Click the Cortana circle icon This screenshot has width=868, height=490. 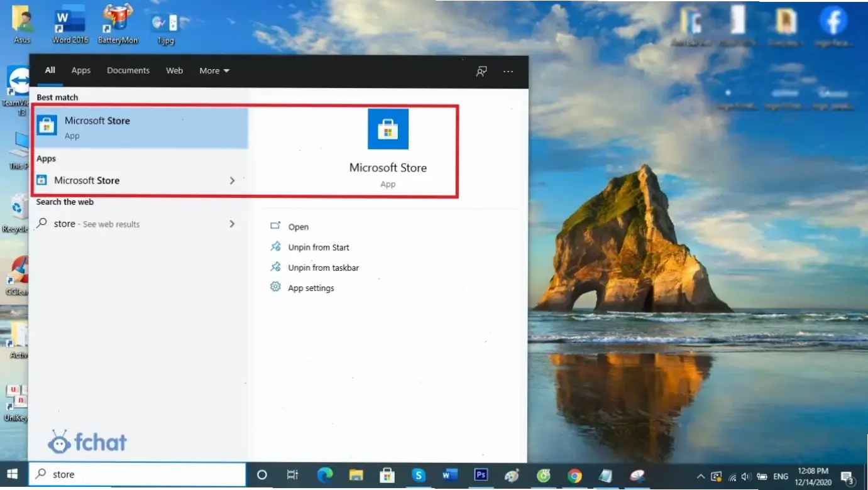coord(262,475)
